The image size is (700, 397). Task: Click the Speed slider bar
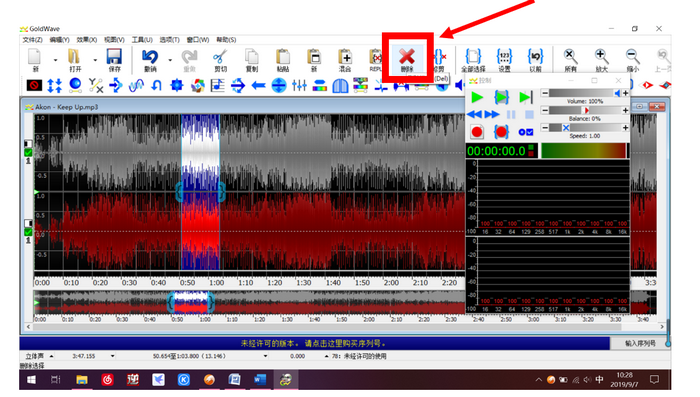pos(585,128)
